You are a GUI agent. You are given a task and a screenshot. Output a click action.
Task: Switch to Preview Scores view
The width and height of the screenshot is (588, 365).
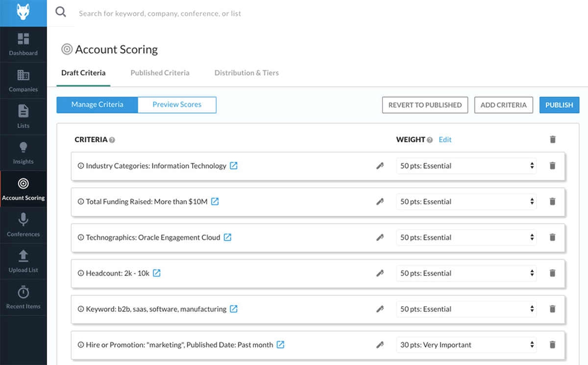point(177,104)
